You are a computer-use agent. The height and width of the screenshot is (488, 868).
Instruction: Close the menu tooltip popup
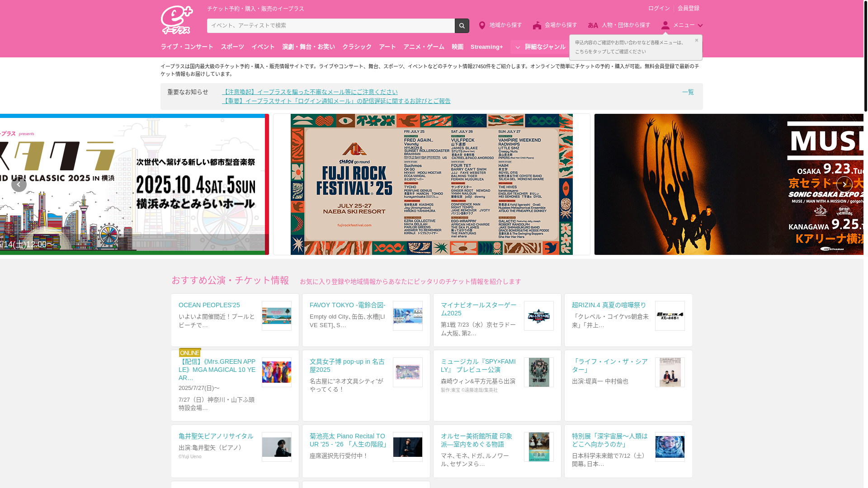coord(696,40)
